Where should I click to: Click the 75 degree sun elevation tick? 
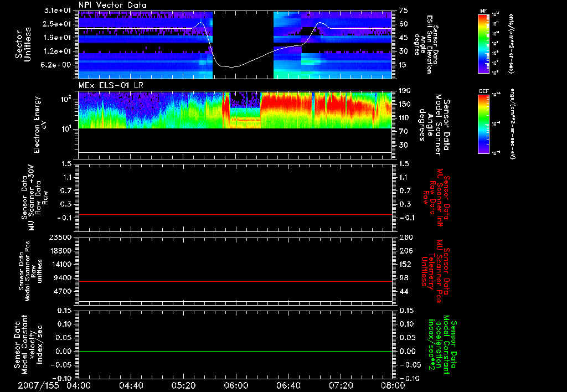403,10
